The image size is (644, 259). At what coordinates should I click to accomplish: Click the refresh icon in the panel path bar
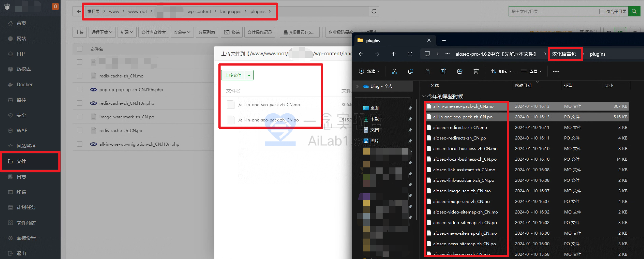[374, 11]
